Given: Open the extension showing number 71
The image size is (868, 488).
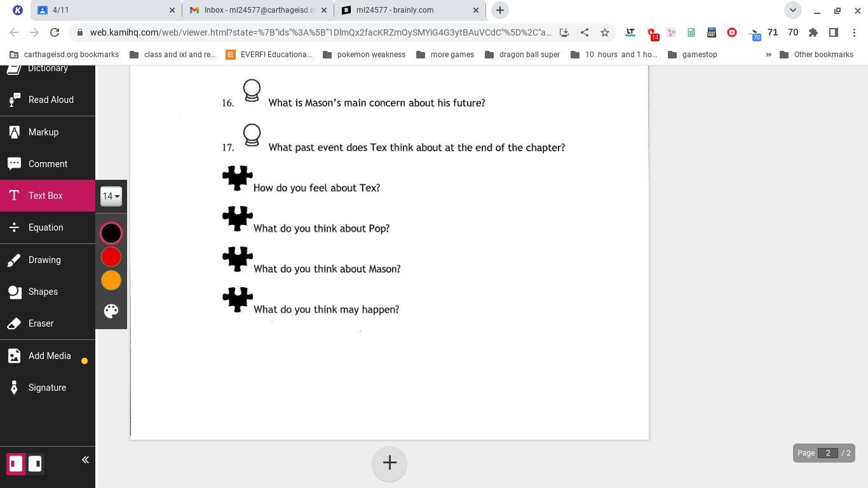Looking at the screenshot, I should click(773, 32).
